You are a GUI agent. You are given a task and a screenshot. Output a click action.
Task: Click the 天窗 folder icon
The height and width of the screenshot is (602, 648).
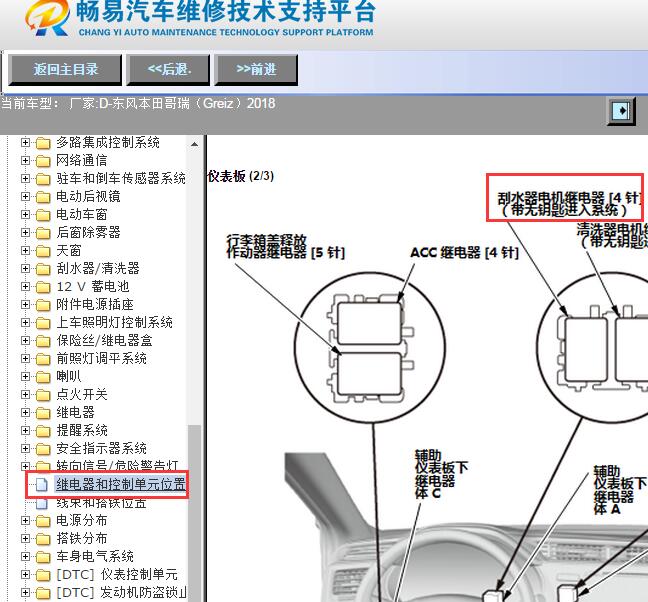tap(43, 250)
